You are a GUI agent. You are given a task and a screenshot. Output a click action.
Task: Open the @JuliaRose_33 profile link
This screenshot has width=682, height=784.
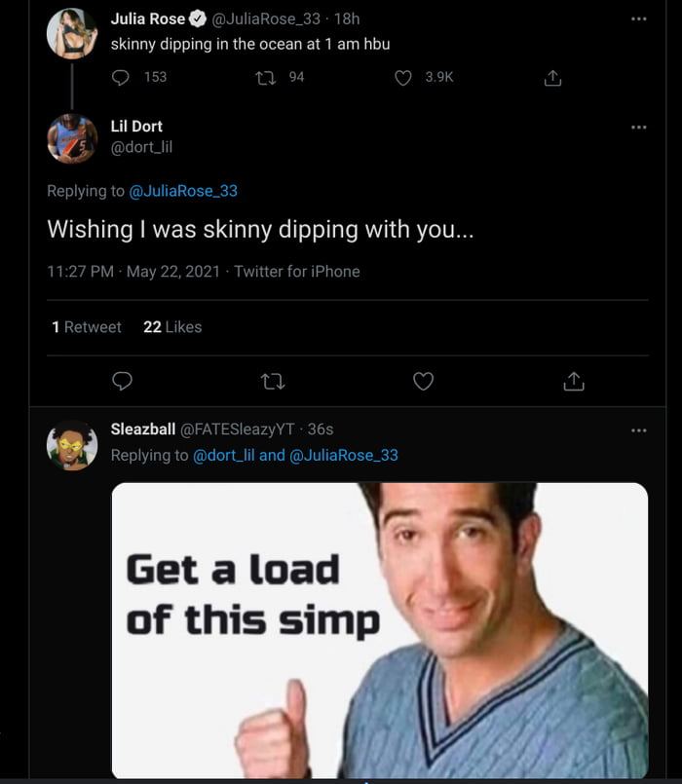point(185,190)
